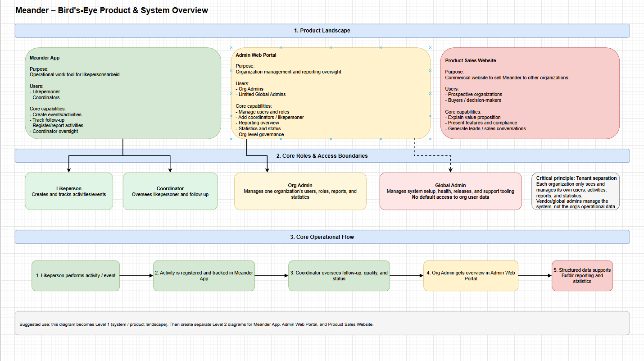Click the "- Create events/activities" capability line

56,114
